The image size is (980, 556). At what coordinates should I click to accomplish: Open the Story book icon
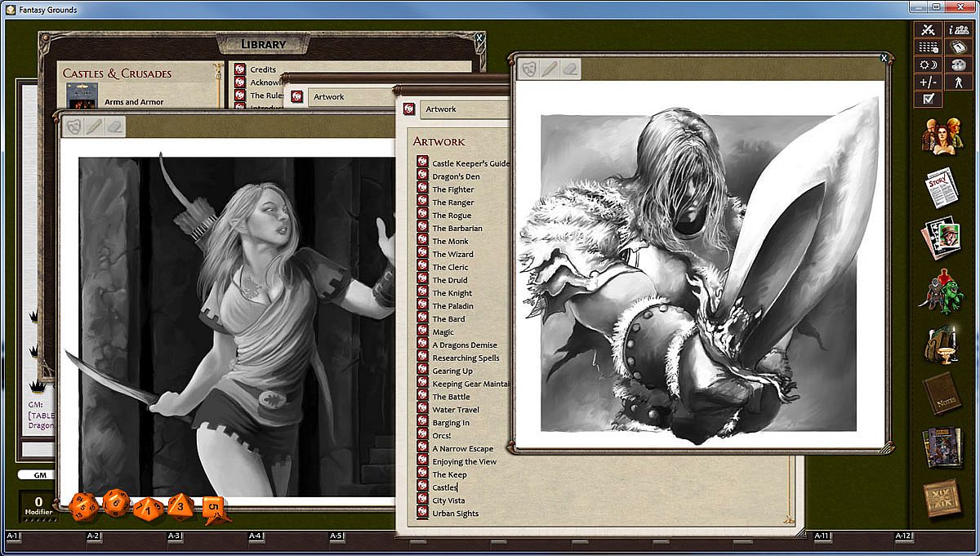(x=942, y=188)
